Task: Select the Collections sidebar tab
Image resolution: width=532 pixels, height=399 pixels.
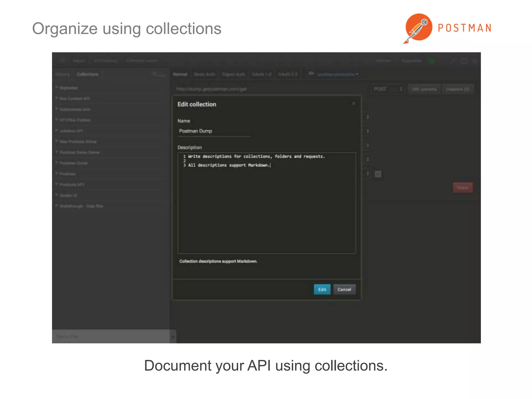Action: coord(87,74)
